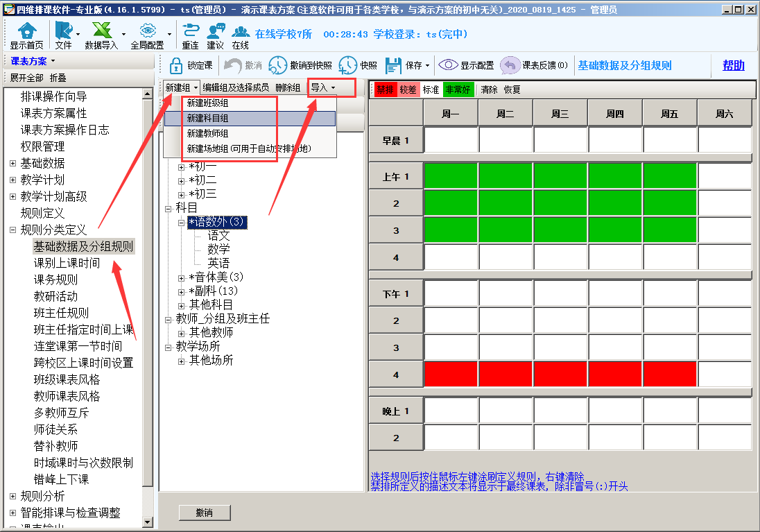Click the 撤销 button at bottom
The width and height of the screenshot is (760, 532).
click(204, 513)
